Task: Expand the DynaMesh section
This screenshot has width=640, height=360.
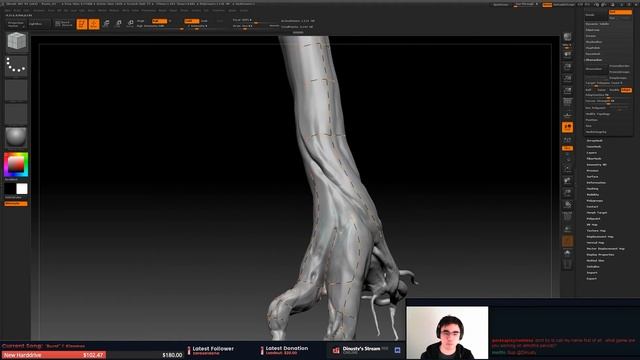Action: pyautogui.click(x=593, y=54)
